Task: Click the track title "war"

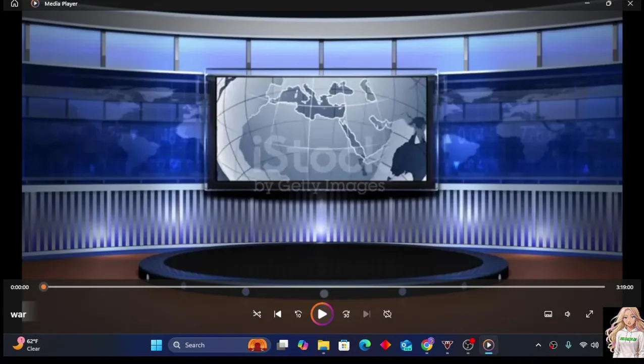Action: tap(18, 314)
